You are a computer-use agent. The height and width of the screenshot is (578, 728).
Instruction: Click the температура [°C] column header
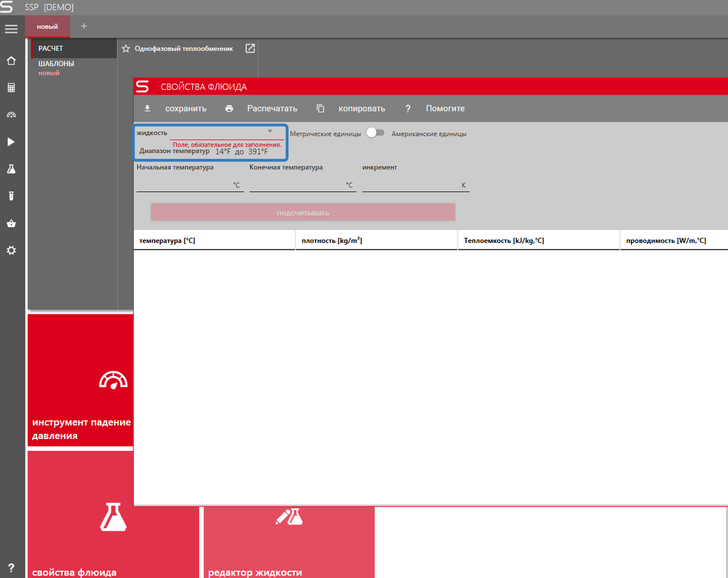tap(215, 240)
